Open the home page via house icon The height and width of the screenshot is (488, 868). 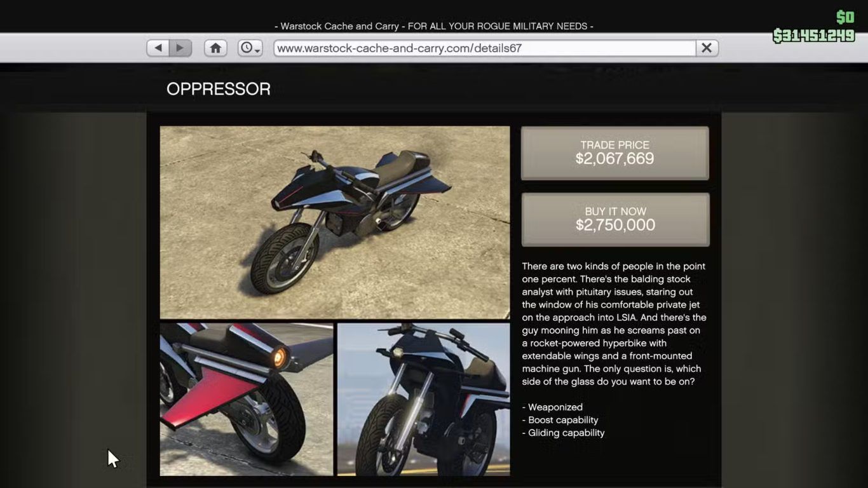click(215, 48)
